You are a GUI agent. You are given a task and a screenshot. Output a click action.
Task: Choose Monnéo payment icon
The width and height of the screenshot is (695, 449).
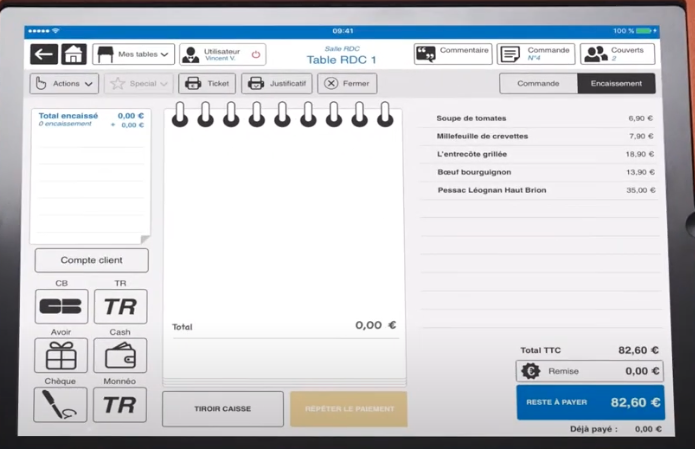(120, 404)
